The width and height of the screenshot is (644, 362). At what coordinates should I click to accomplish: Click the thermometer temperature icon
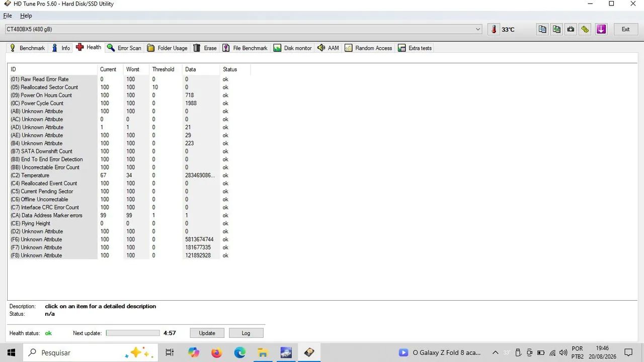[494, 29]
